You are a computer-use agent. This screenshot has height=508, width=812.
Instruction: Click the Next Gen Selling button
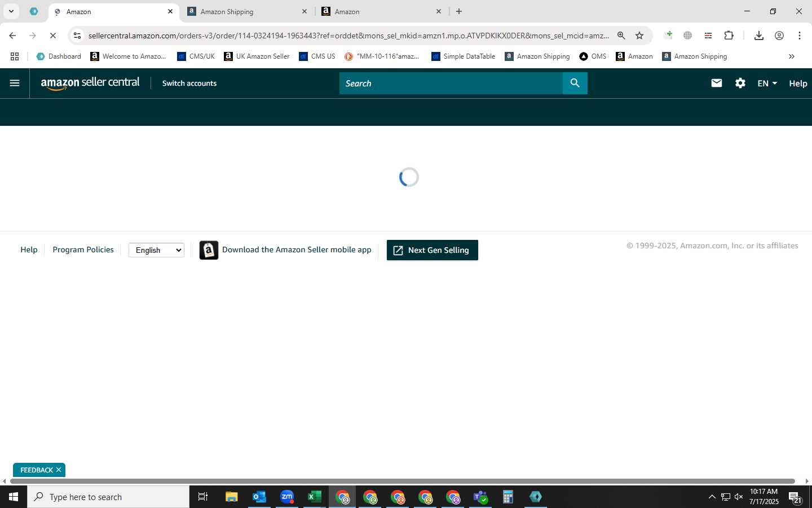point(433,250)
